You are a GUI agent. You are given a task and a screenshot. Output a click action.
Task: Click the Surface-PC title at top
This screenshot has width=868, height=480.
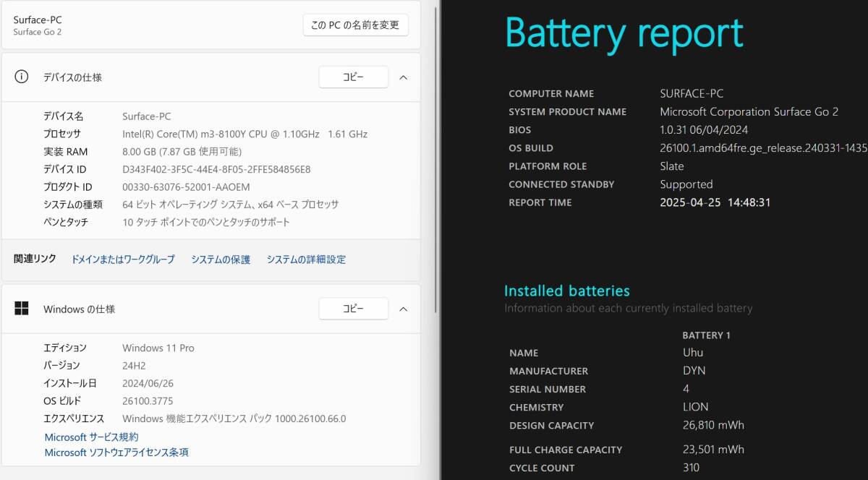coord(38,20)
